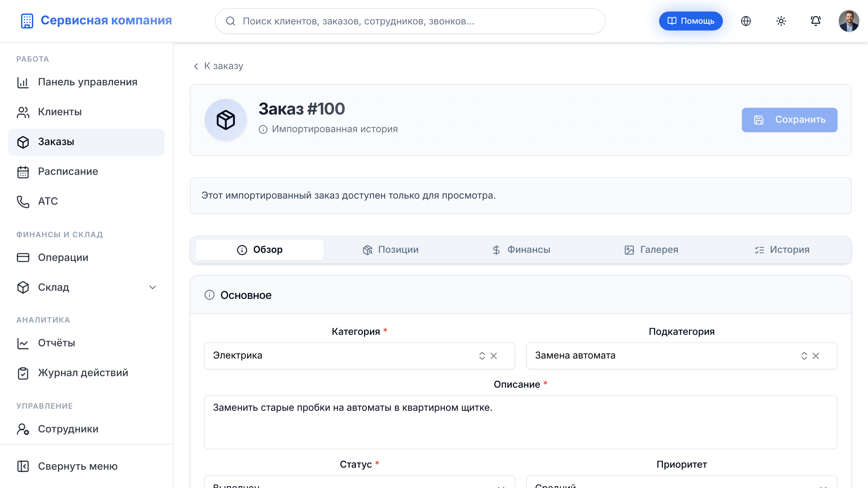Toggle theme with the sun icon
The width and height of the screenshot is (868, 488).
coord(781,21)
